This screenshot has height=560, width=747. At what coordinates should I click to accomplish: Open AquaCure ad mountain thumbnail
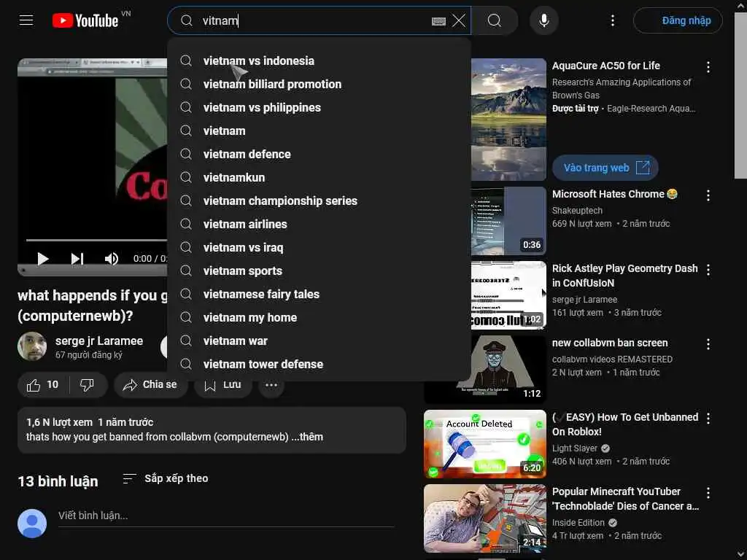pyautogui.click(x=508, y=119)
